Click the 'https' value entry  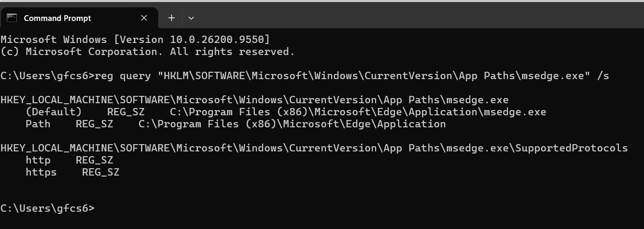41,172
